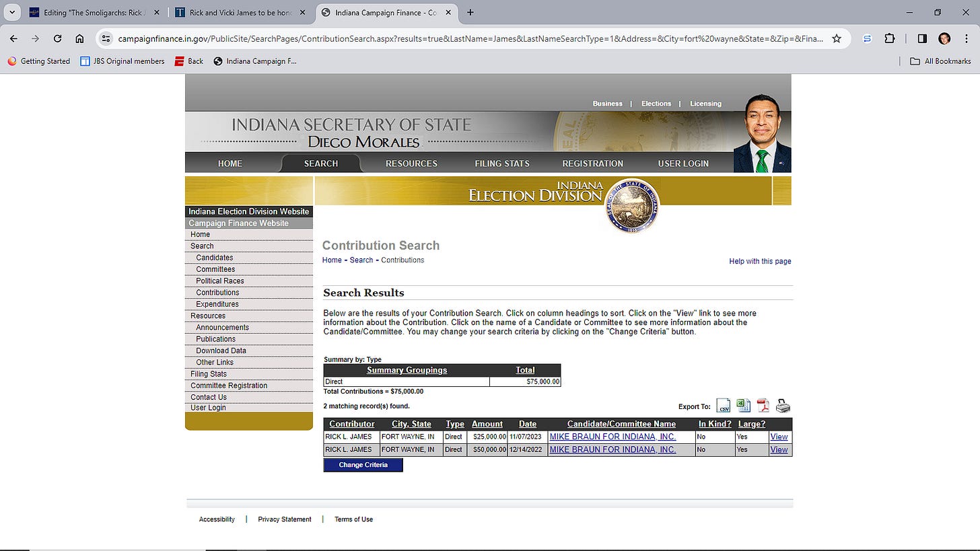Open Contact Us in the sidebar

tap(209, 397)
